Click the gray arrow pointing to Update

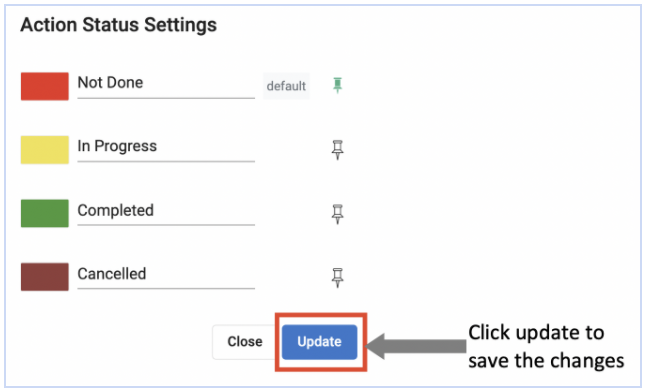pyautogui.click(x=416, y=346)
